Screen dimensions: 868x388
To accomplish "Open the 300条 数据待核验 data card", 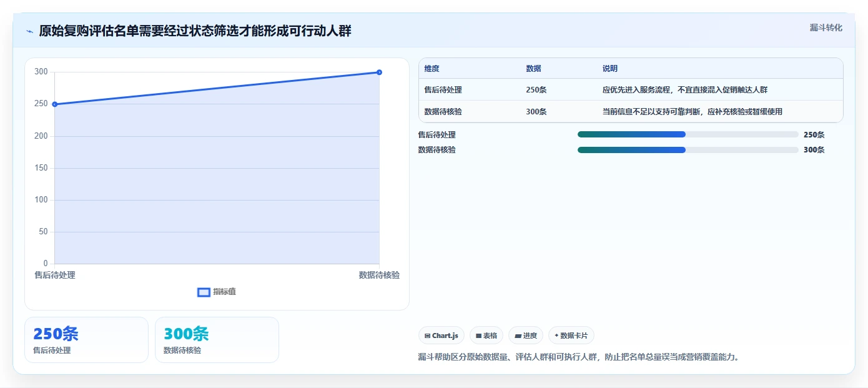I will point(217,340).
